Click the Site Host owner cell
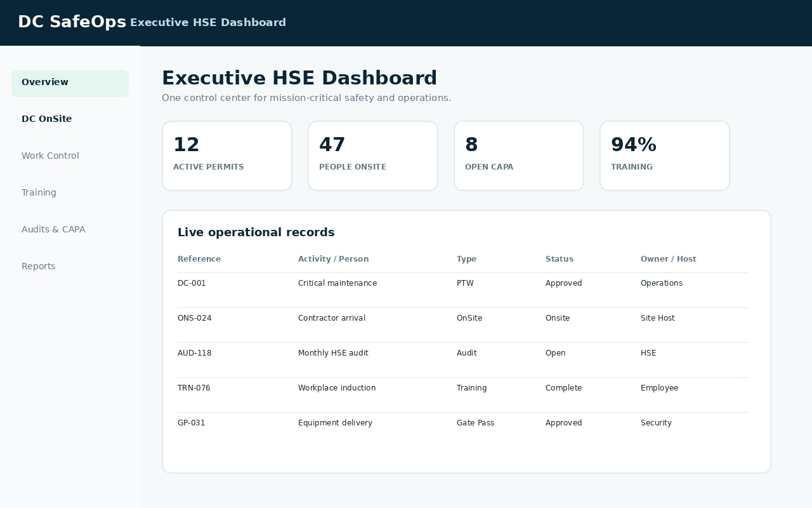The image size is (812, 508). coord(658,318)
